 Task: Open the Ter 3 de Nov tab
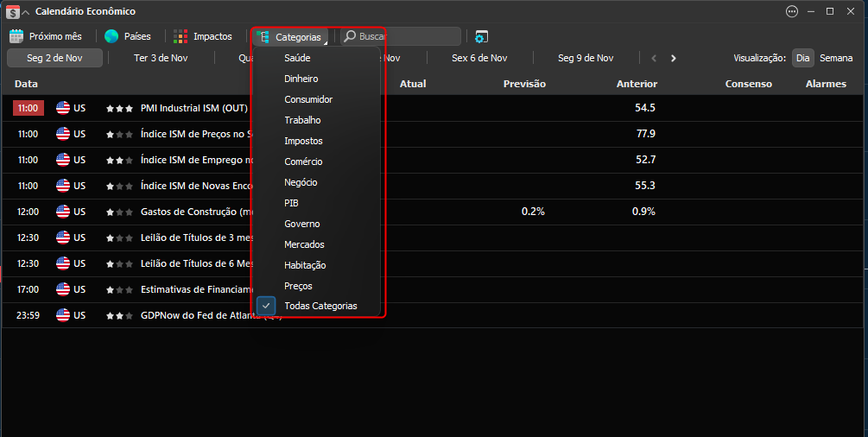click(x=161, y=58)
